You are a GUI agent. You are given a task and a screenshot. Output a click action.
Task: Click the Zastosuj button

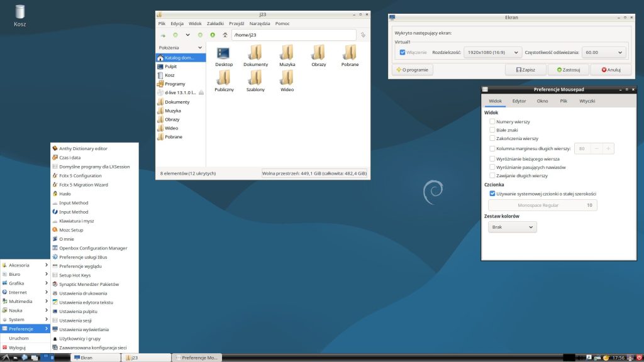click(x=568, y=70)
